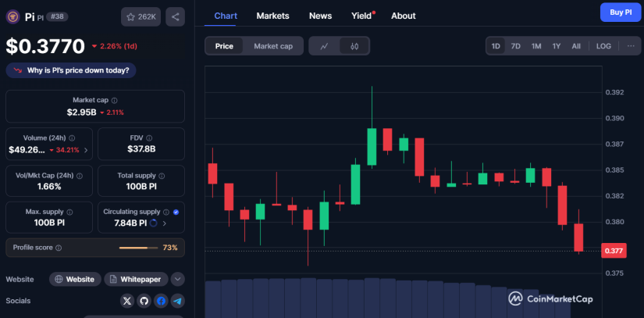The image size is (644, 318).
Task: Click the 0.392 y-axis label
Action: click(x=614, y=92)
